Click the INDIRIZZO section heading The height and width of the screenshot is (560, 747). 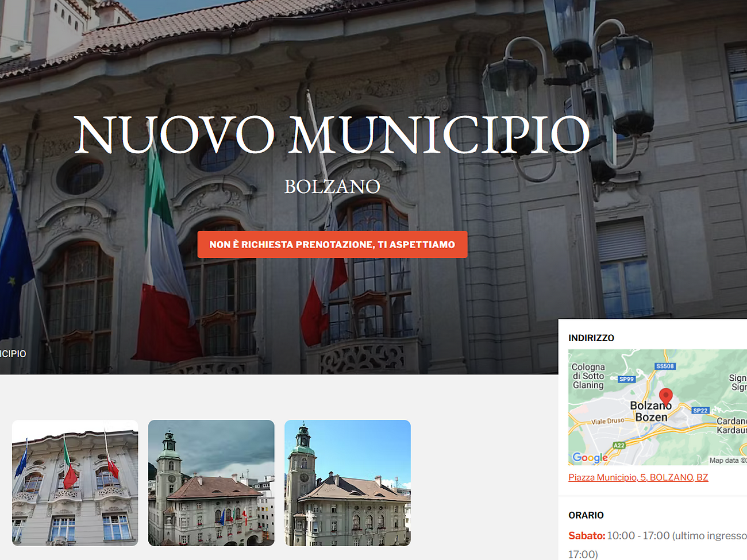click(591, 338)
